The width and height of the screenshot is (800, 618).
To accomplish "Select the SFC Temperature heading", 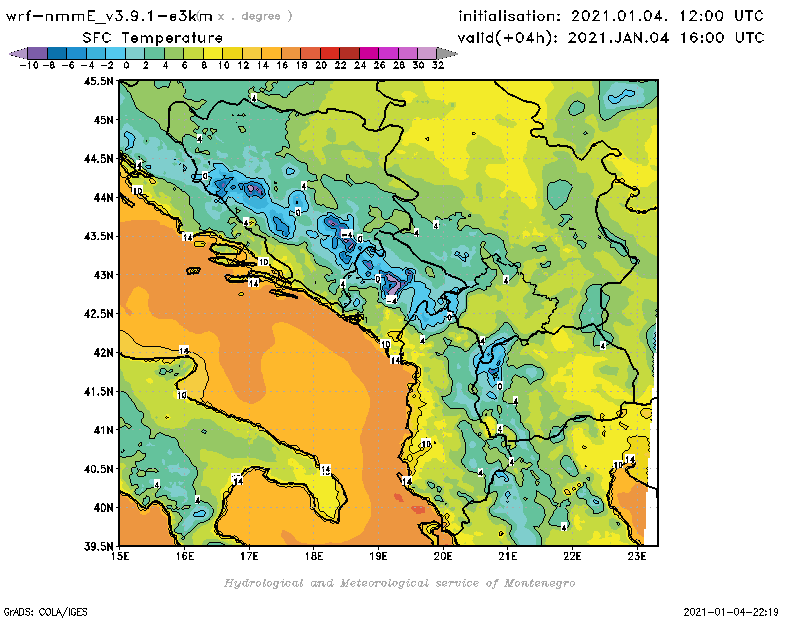I will click(x=153, y=38).
